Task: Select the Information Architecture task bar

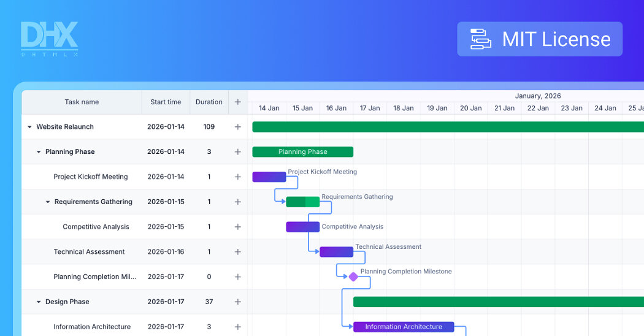Action: tap(404, 327)
